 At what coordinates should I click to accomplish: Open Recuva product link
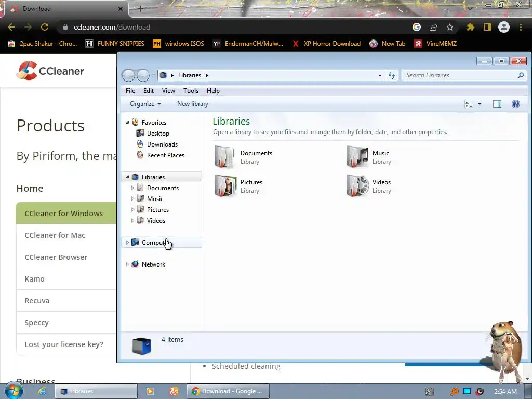click(x=37, y=301)
